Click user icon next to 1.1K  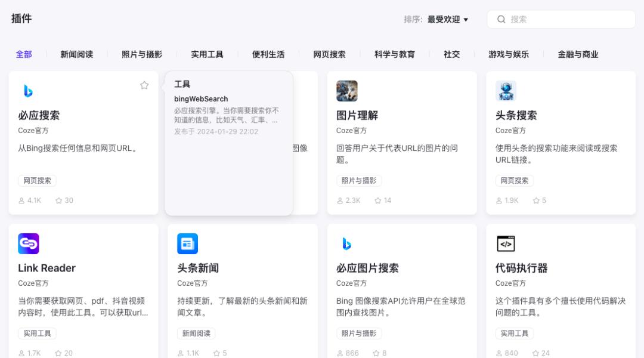point(180,353)
